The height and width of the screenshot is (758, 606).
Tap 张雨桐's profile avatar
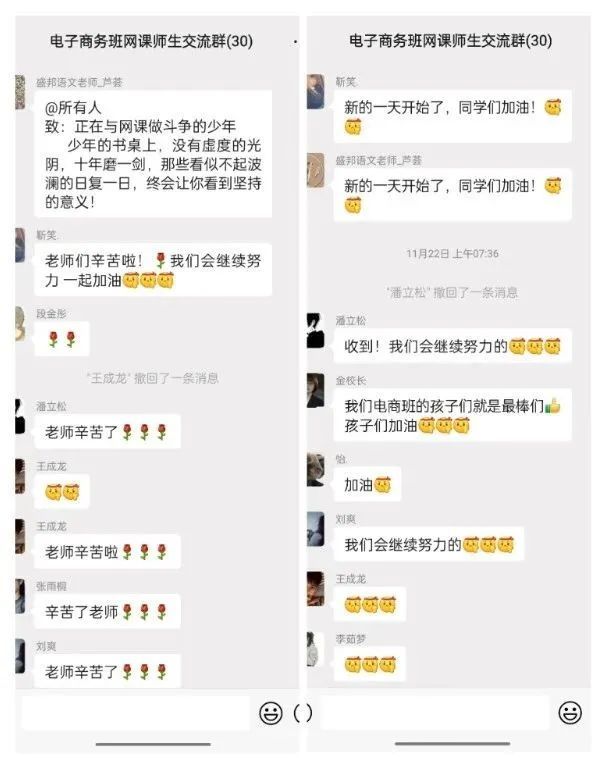20,596
